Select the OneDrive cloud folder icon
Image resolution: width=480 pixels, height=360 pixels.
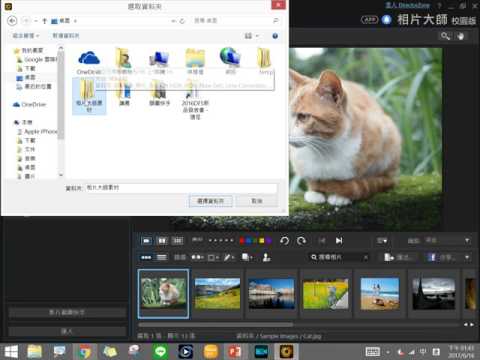(89, 62)
